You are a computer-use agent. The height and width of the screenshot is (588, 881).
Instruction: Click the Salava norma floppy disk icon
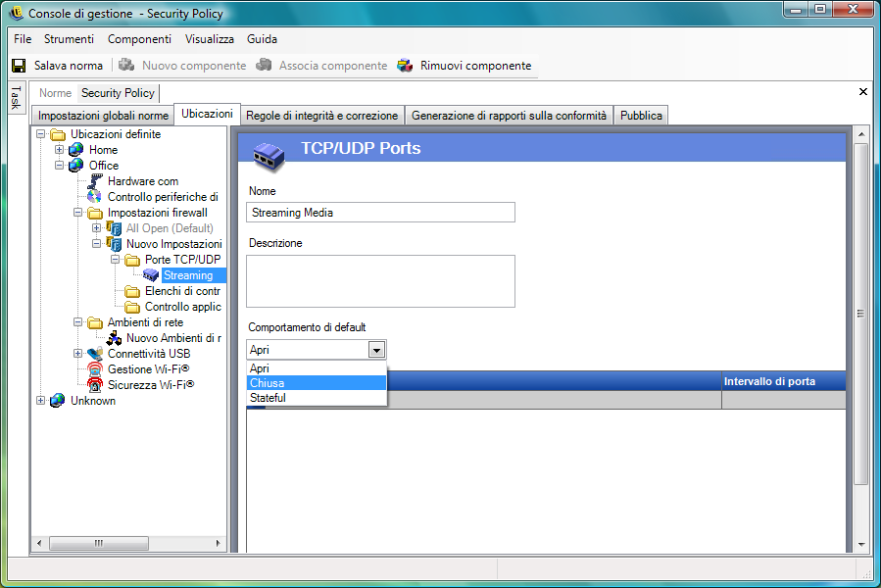point(19,66)
